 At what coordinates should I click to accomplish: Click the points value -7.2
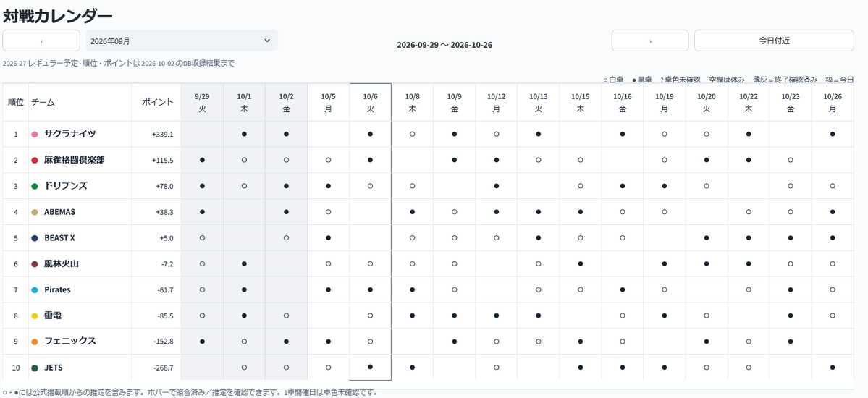pos(166,264)
